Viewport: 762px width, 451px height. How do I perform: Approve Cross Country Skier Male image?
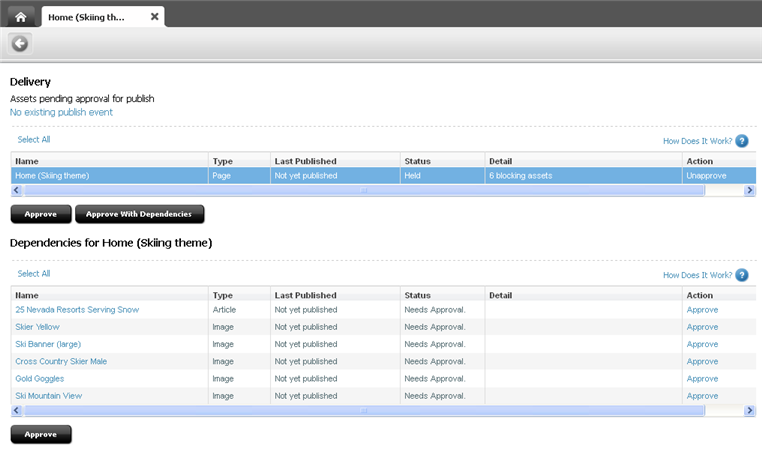[x=702, y=362]
